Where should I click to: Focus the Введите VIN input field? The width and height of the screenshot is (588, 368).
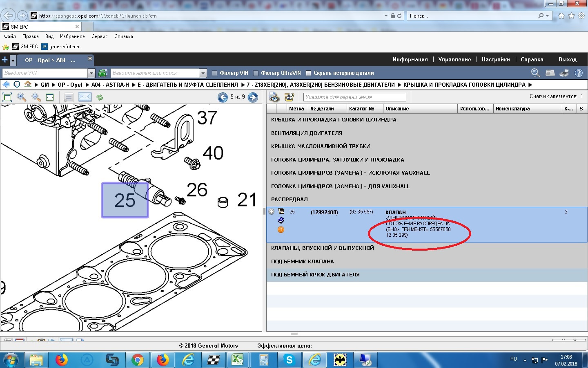coord(45,73)
